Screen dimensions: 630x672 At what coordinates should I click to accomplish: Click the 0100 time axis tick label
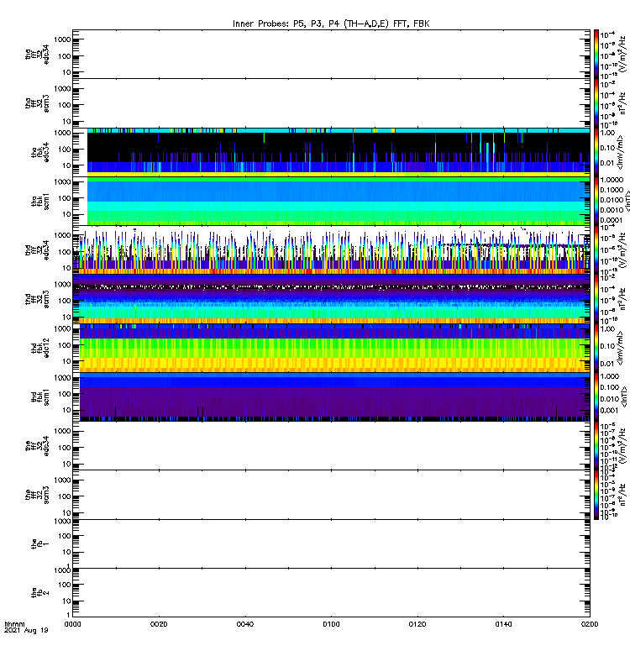tap(331, 624)
